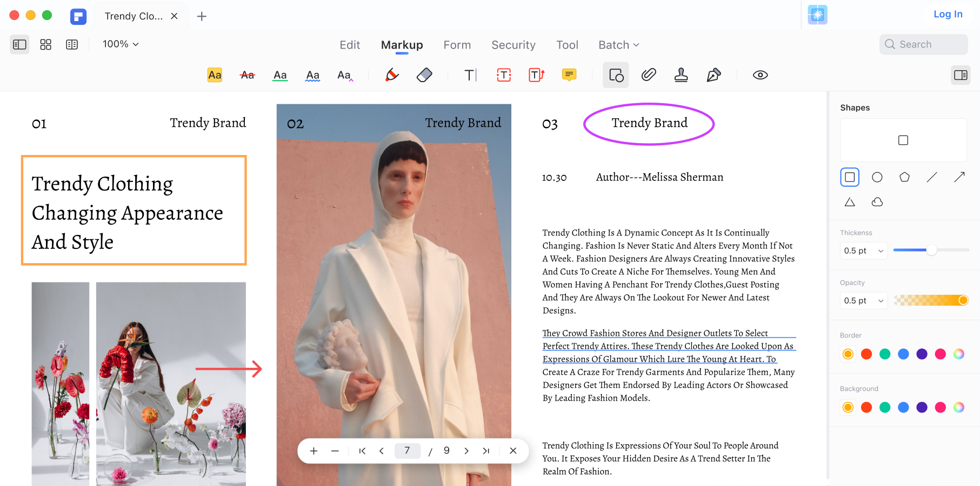Click the attachment paperclip icon

[649, 75]
